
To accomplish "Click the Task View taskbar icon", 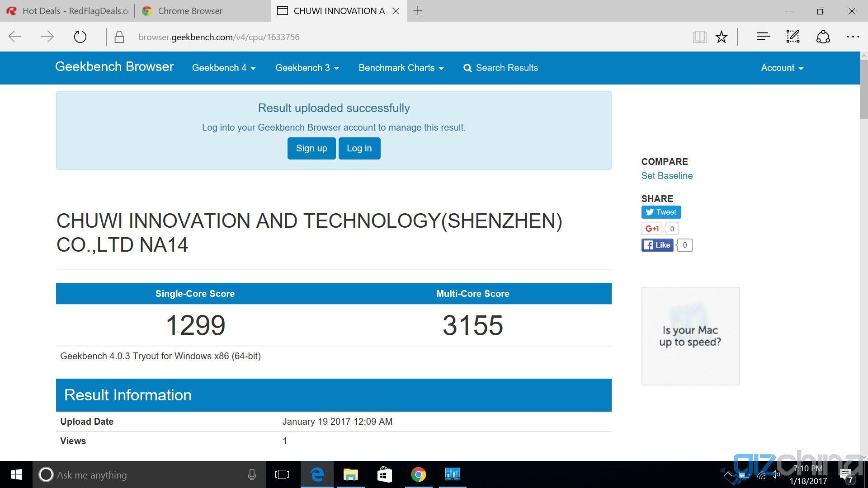I will 282,474.
